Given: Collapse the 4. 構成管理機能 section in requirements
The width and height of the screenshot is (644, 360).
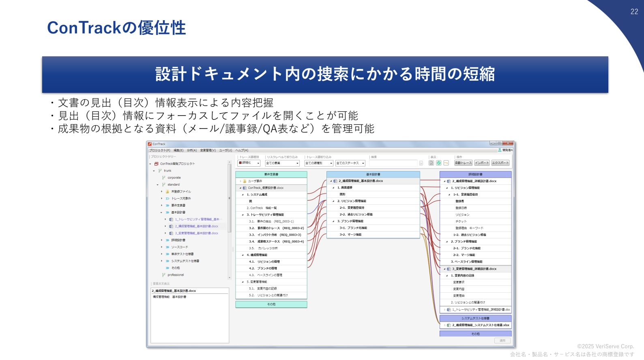Looking at the screenshot, I should pos(243,255).
